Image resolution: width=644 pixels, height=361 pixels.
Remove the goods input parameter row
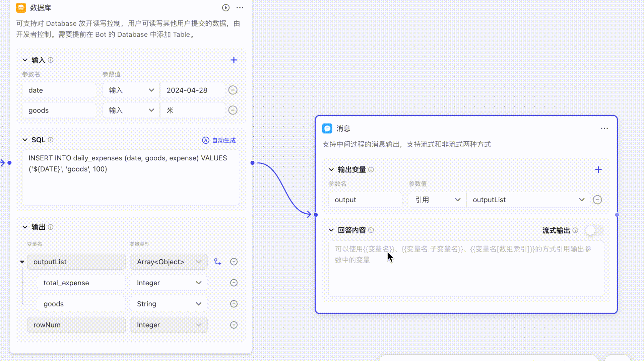click(233, 110)
